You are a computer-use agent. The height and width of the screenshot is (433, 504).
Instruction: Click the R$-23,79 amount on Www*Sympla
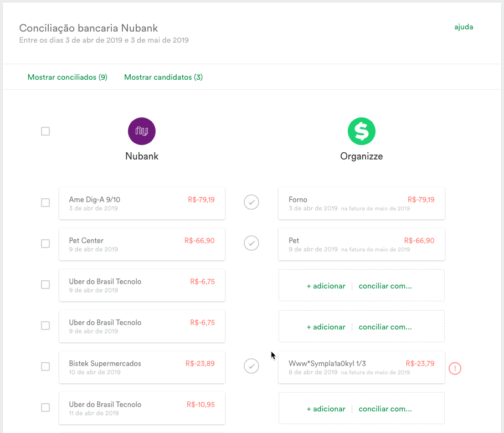(x=420, y=364)
